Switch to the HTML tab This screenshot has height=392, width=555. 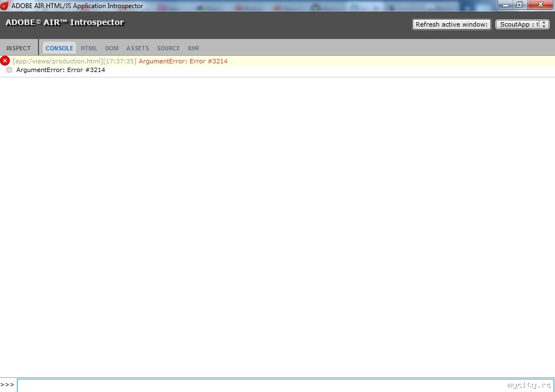click(89, 48)
